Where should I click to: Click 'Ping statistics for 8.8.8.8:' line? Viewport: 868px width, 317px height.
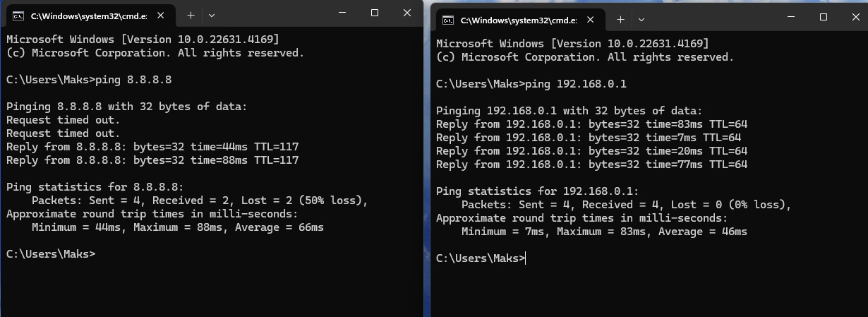pyautogui.click(x=95, y=187)
